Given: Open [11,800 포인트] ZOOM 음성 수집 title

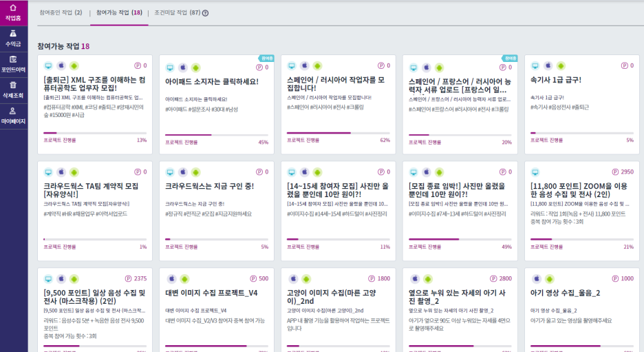Looking at the screenshot, I should [579, 190].
